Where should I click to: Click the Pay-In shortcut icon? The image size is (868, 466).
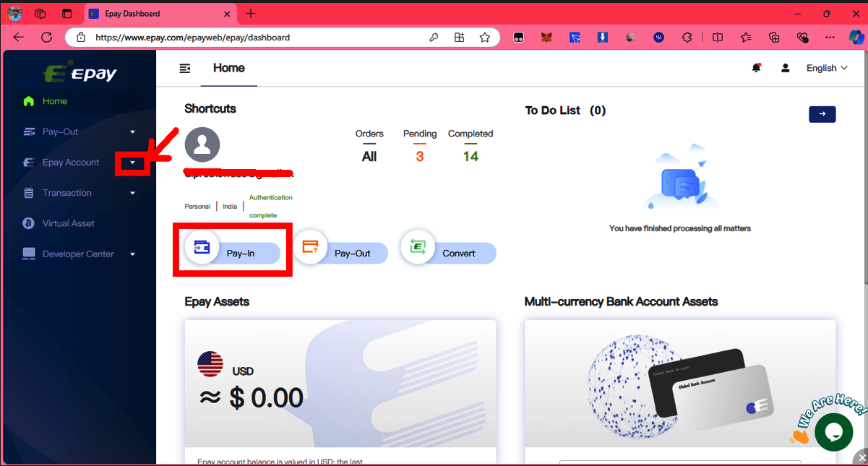pos(202,248)
